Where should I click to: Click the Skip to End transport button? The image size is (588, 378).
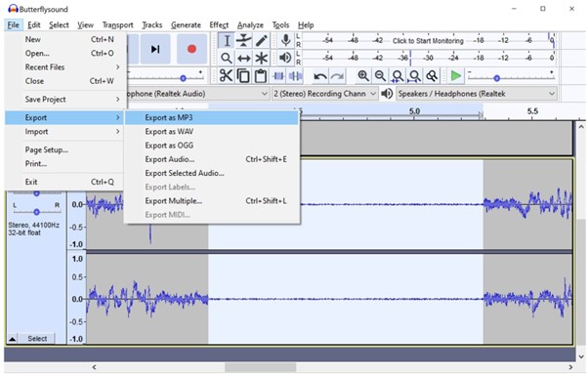tap(155, 49)
